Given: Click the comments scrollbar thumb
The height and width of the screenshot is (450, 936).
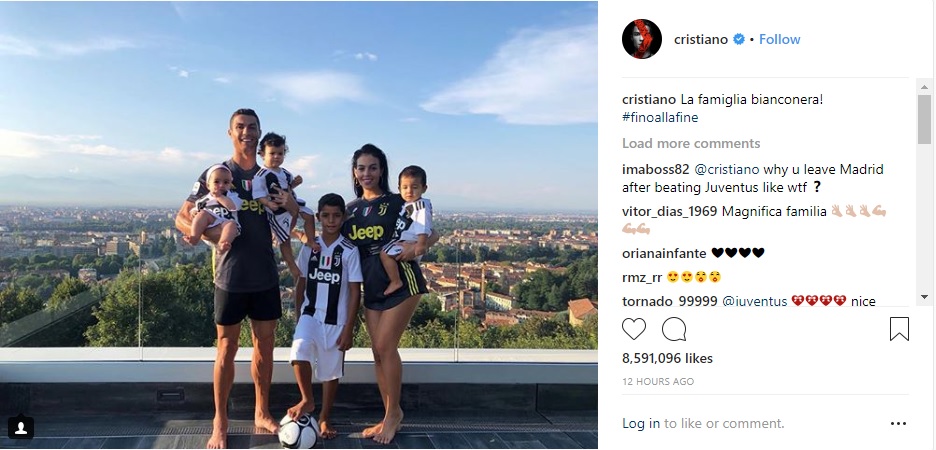Looking at the screenshot, I should coord(924,119).
